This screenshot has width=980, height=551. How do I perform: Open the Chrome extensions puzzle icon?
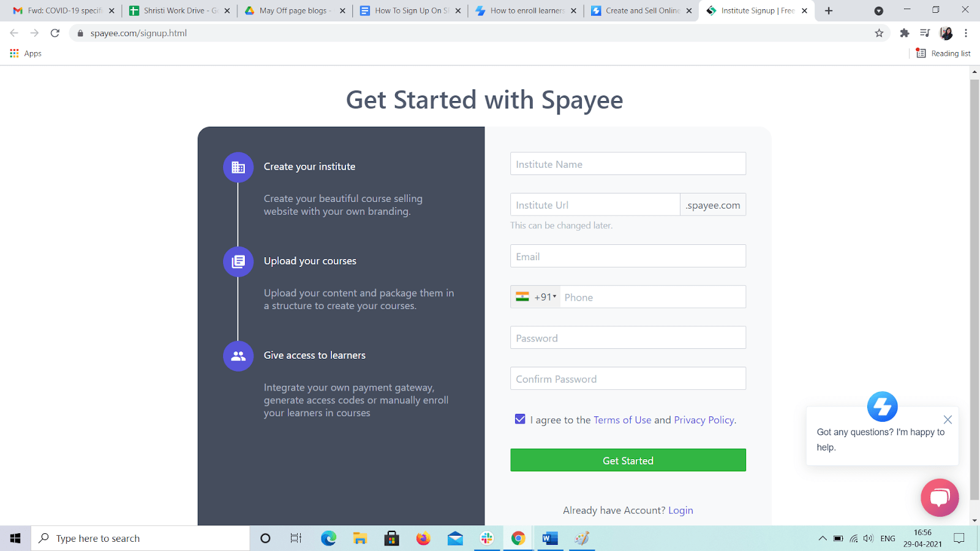click(904, 33)
